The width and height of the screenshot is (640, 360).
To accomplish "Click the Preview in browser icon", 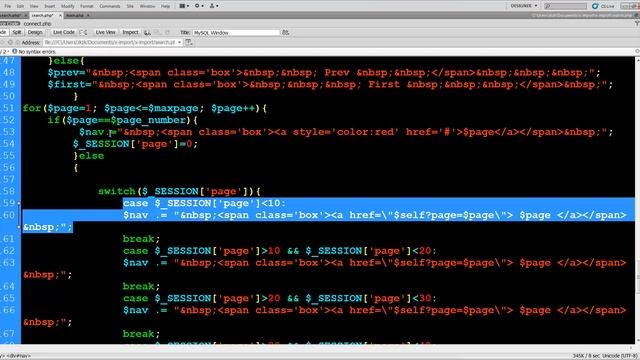I will [147, 32].
